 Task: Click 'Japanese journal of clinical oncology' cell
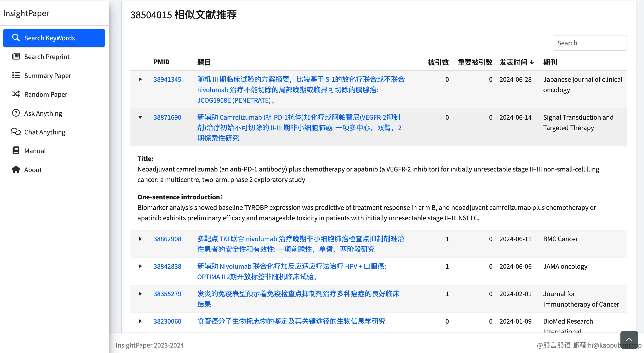[x=583, y=85]
